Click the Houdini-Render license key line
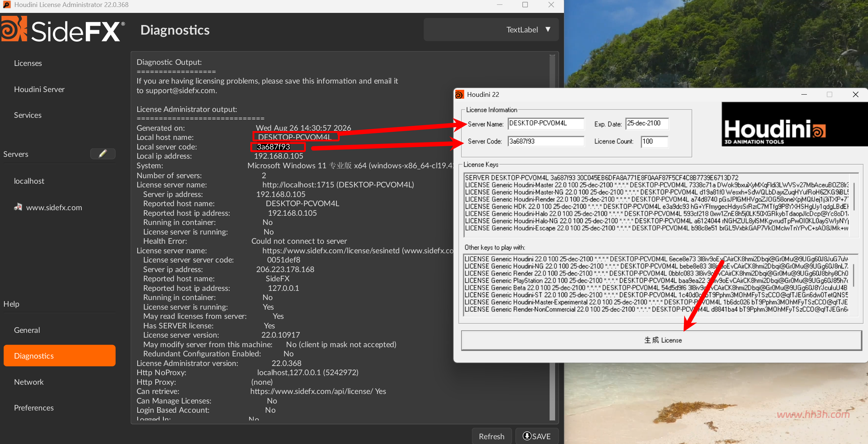 [657, 199]
